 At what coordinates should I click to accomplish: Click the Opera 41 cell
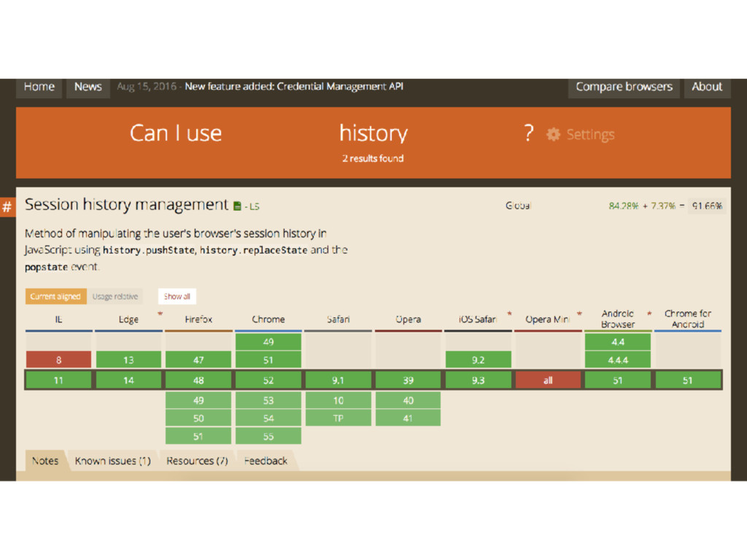click(409, 419)
